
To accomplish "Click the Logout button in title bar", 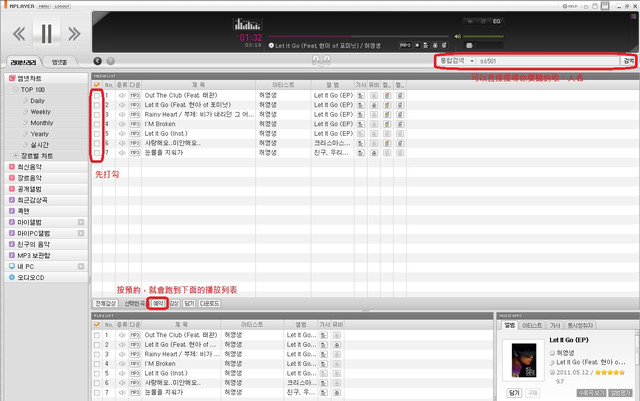I will click(62, 6).
